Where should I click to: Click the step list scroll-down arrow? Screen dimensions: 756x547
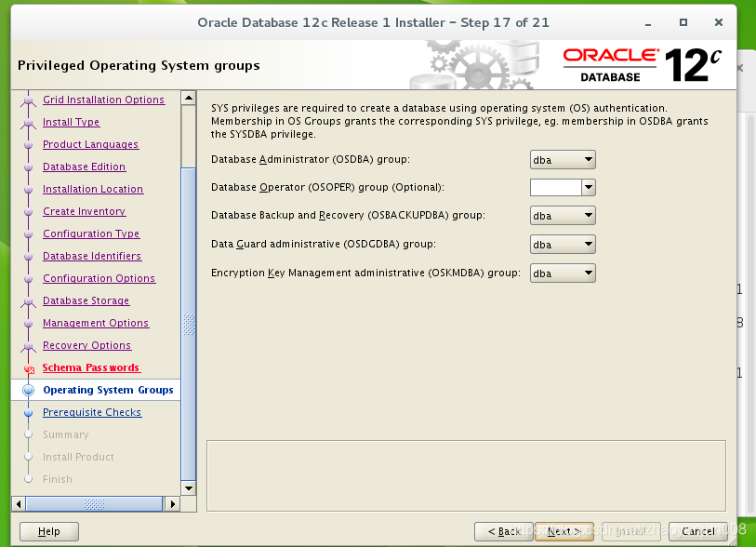click(189, 488)
